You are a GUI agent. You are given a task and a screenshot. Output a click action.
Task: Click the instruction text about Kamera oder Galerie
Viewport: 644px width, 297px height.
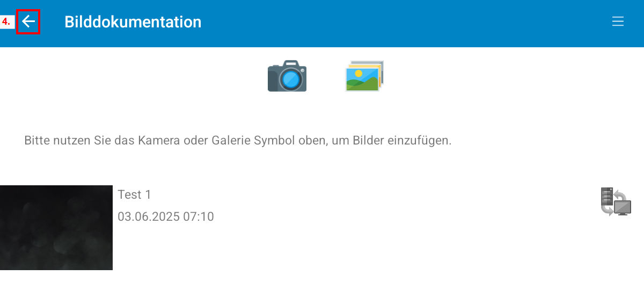pos(238,141)
